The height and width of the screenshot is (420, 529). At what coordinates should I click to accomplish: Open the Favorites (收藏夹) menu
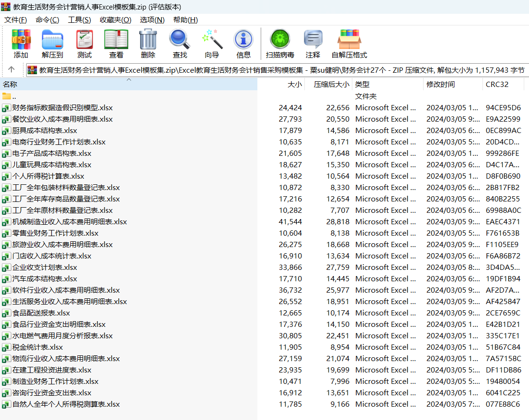click(x=115, y=19)
